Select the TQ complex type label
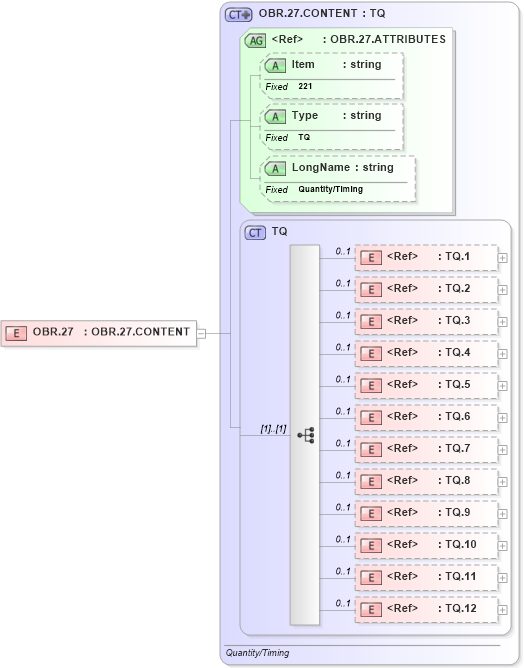524x668 pixels. [x=279, y=231]
